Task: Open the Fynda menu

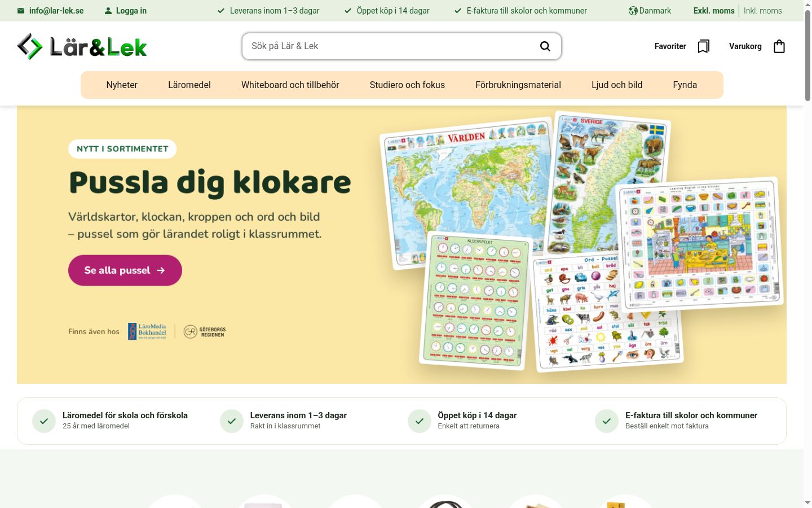Action: tap(685, 85)
